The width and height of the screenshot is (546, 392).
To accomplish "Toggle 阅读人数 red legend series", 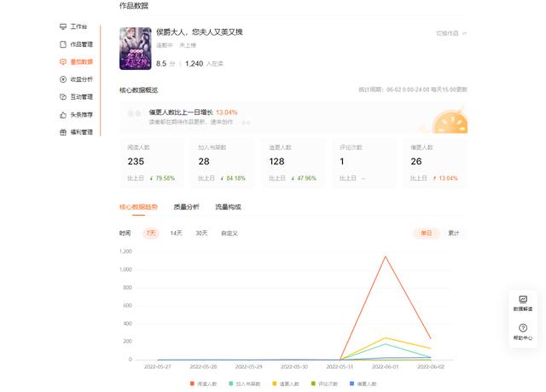I will (203, 384).
